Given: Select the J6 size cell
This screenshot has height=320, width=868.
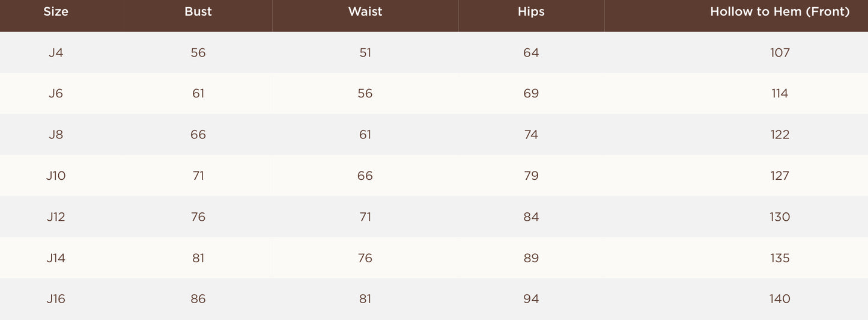Looking at the screenshot, I should click(x=56, y=94).
